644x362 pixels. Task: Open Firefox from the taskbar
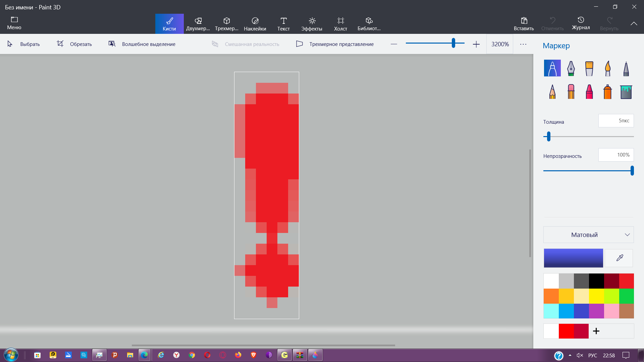[x=238, y=355]
